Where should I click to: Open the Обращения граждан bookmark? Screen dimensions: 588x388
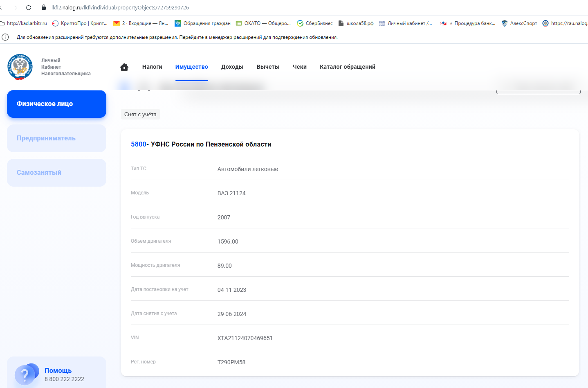click(x=203, y=23)
